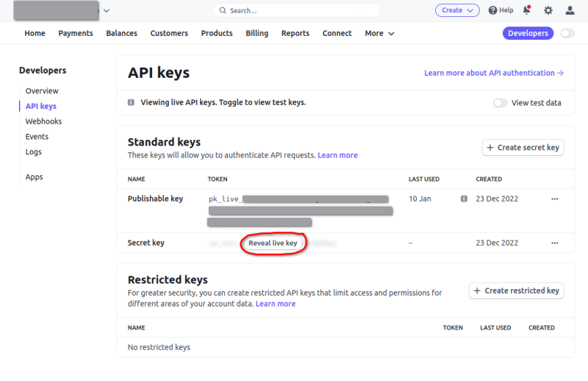Open the Secret key three-dot menu

click(x=554, y=243)
